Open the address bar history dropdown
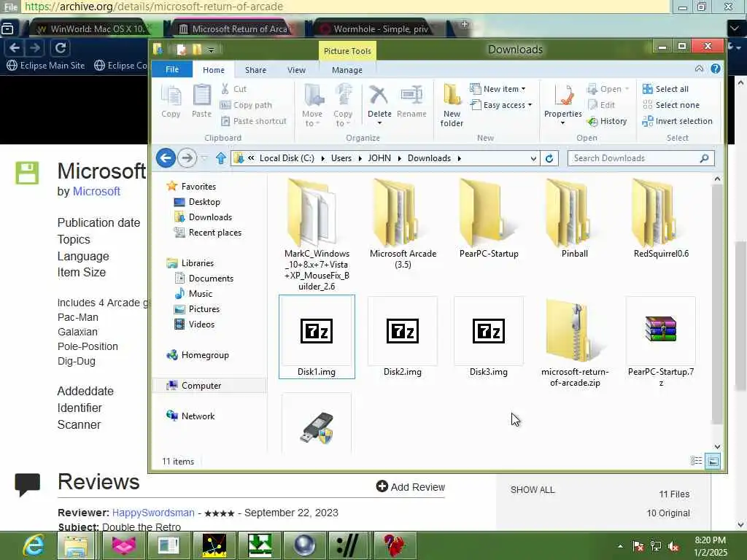The width and height of the screenshot is (747, 560). [x=533, y=158]
